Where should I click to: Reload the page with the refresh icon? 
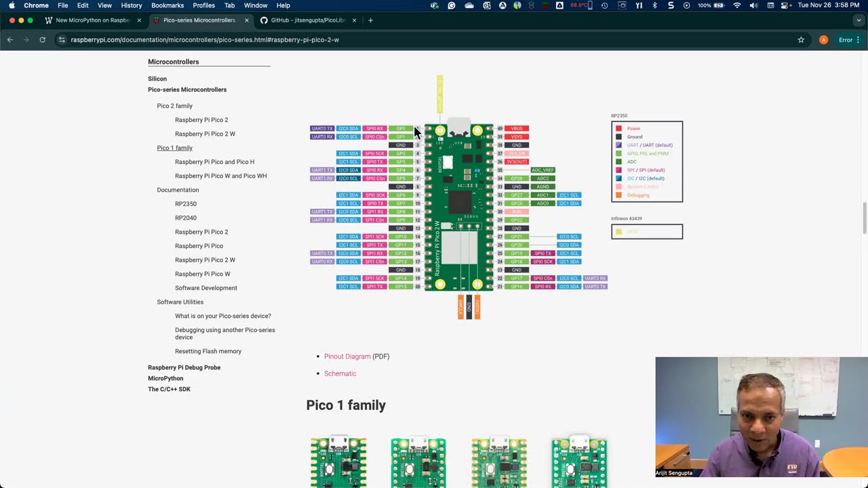coord(42,40)
